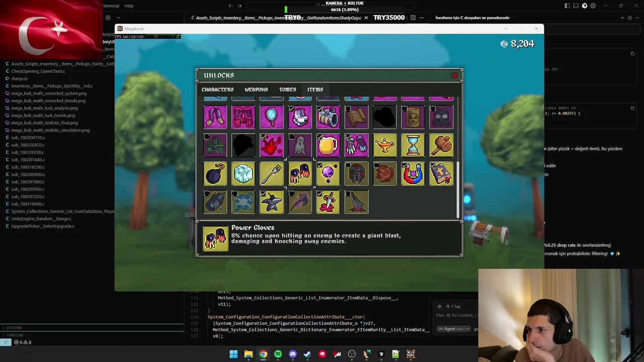Close the Unlocks panel
This screenshot has height=362, width=644.
[x=455, y=75]
